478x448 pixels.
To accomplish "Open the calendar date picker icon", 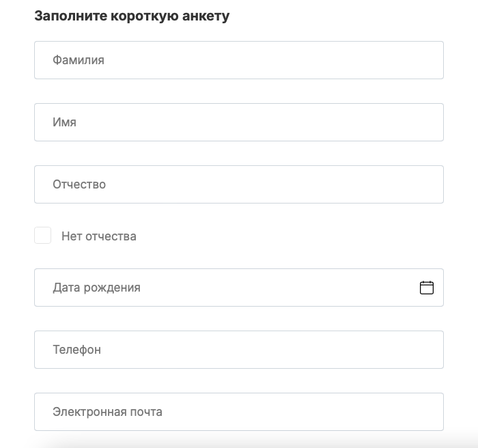I will pyautogui.click(x=427, y=288).
